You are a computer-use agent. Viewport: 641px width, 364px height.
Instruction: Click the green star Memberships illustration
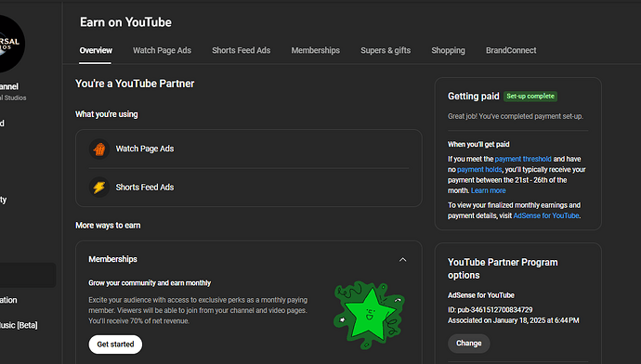point(370,315)
